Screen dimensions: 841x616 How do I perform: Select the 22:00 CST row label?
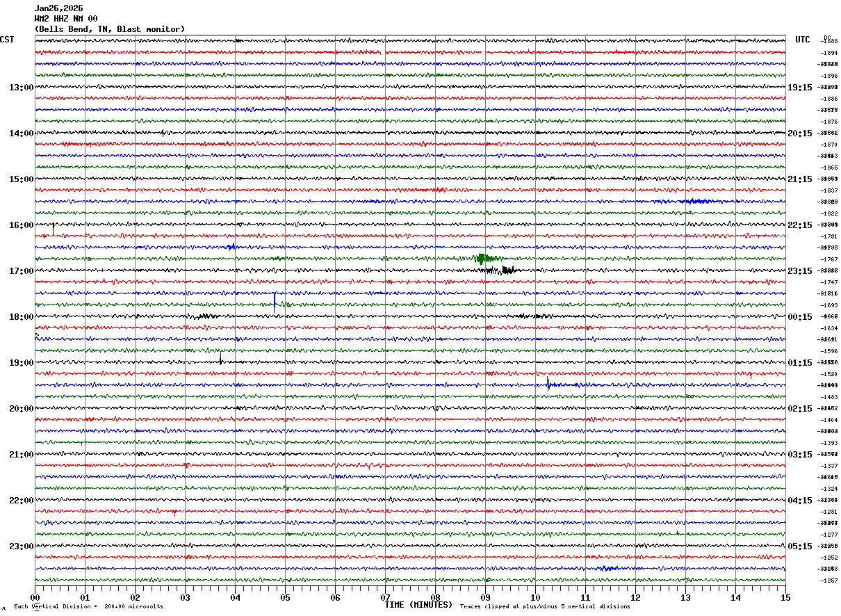click(22, 501)
